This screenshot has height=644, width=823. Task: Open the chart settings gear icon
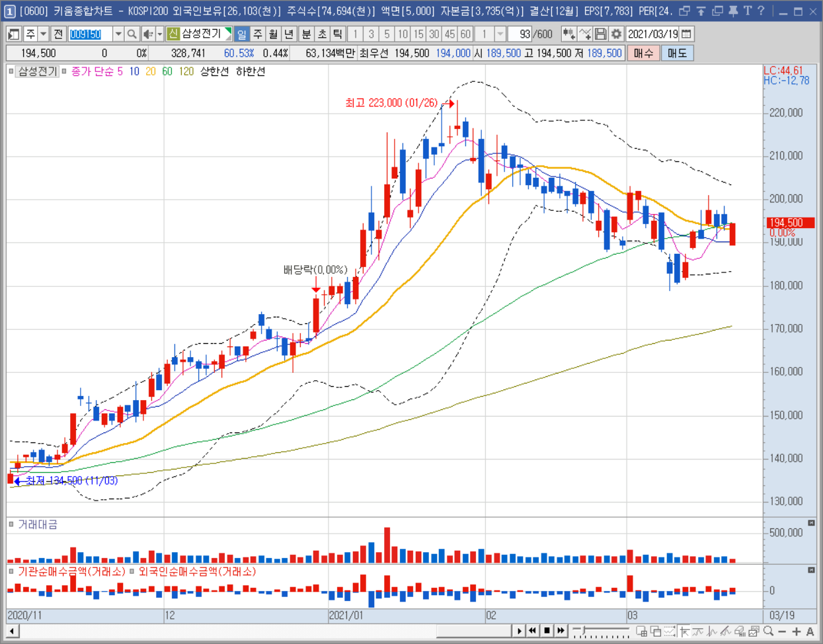click(x=616, y=34)
